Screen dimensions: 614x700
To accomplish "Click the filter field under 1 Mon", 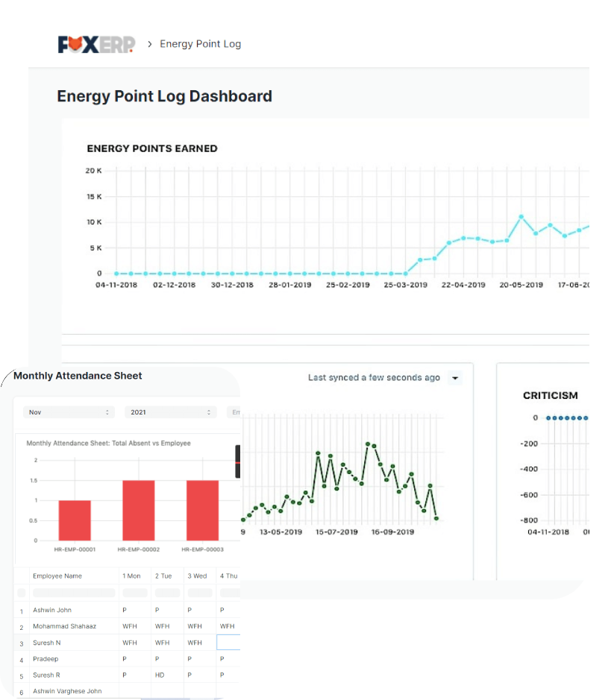I will 135,593.
